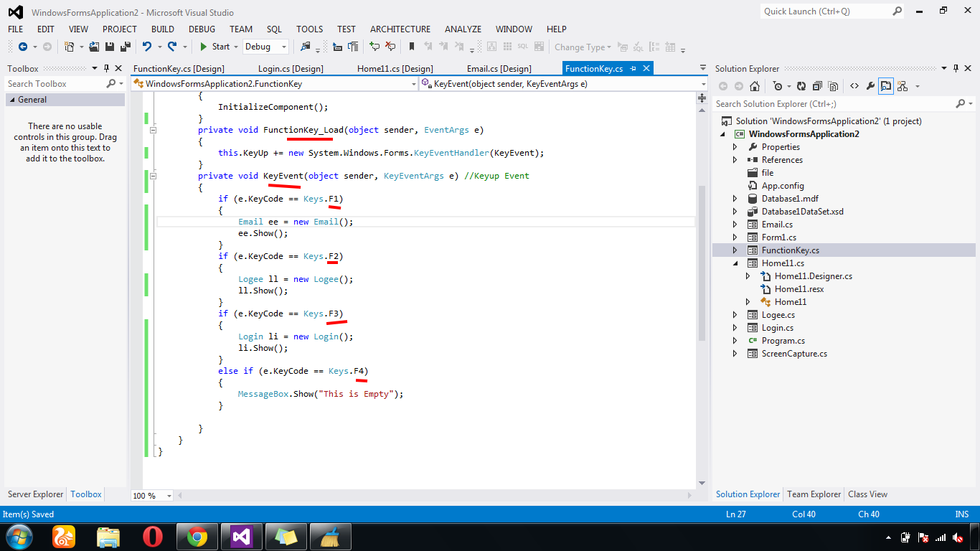Click Collapse All in Solution Explorer
Viewport: 980px width, 551px height.
coord(817,86)
